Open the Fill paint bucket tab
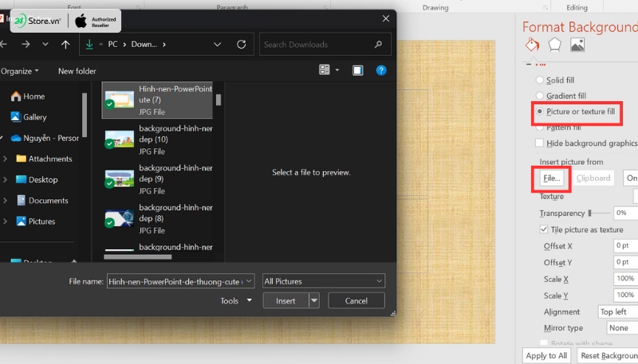 [532, 45]
